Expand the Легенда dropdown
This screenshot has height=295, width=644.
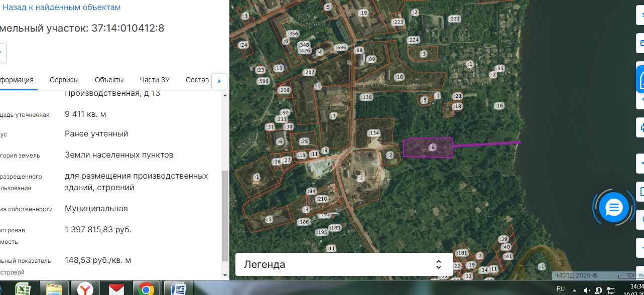point(344,264)
